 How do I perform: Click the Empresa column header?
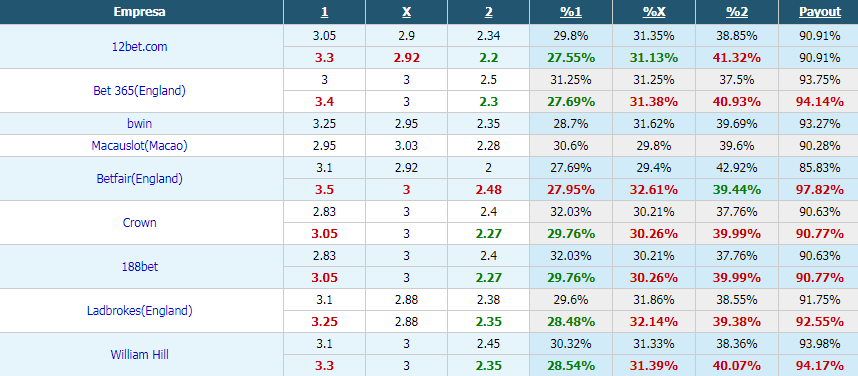click(140, 11)
